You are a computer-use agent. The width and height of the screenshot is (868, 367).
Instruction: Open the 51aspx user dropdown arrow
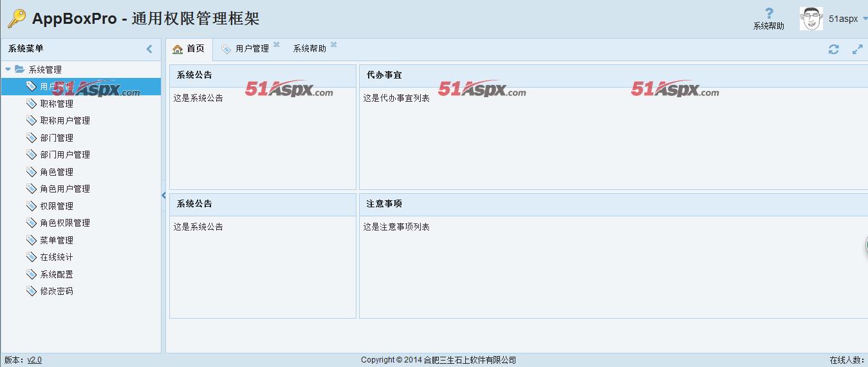(x=864, y=19)
